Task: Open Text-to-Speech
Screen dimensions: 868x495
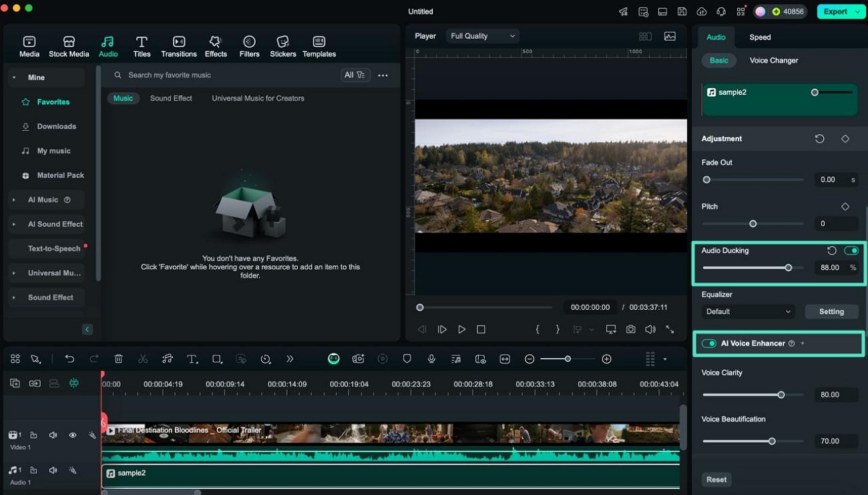Action: pyautogui.click(x=54, y=249)
